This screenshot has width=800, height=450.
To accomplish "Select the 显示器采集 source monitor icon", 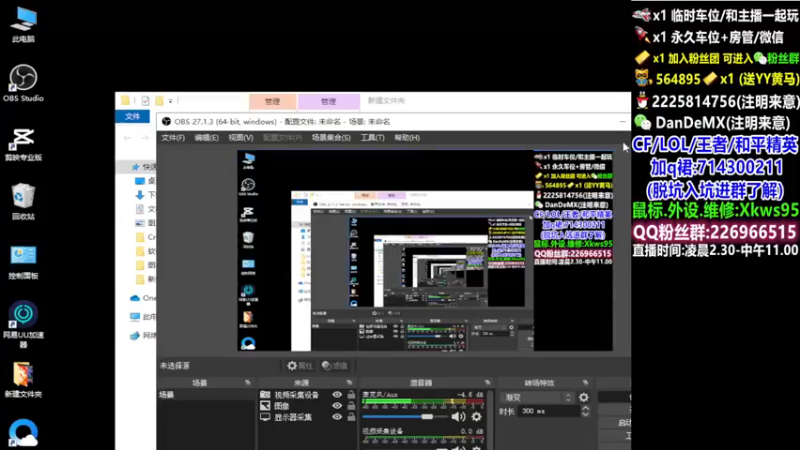I will 265,417.
